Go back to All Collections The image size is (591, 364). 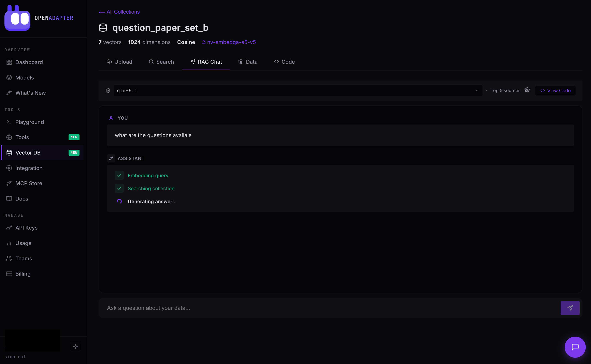click(119, 12)
